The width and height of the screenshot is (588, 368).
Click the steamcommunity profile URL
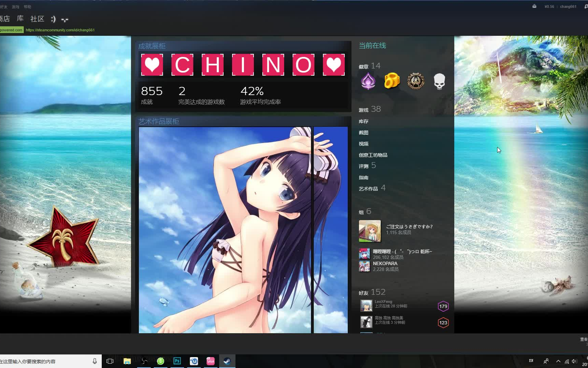(60, 30)
